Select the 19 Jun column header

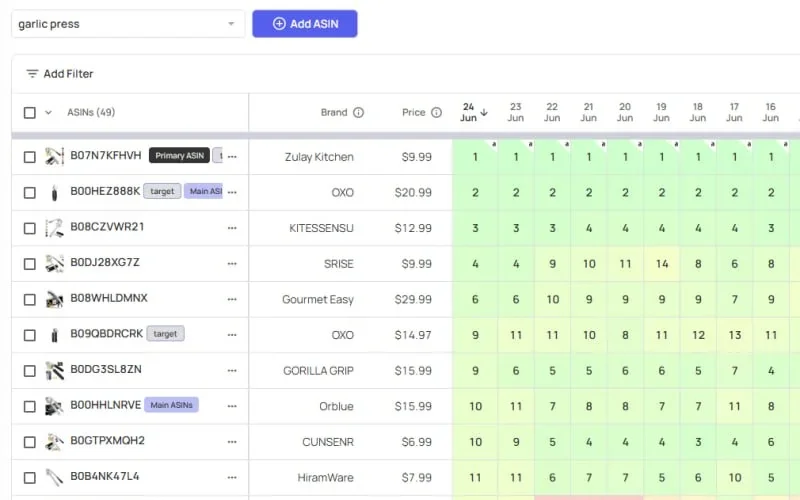661,112
